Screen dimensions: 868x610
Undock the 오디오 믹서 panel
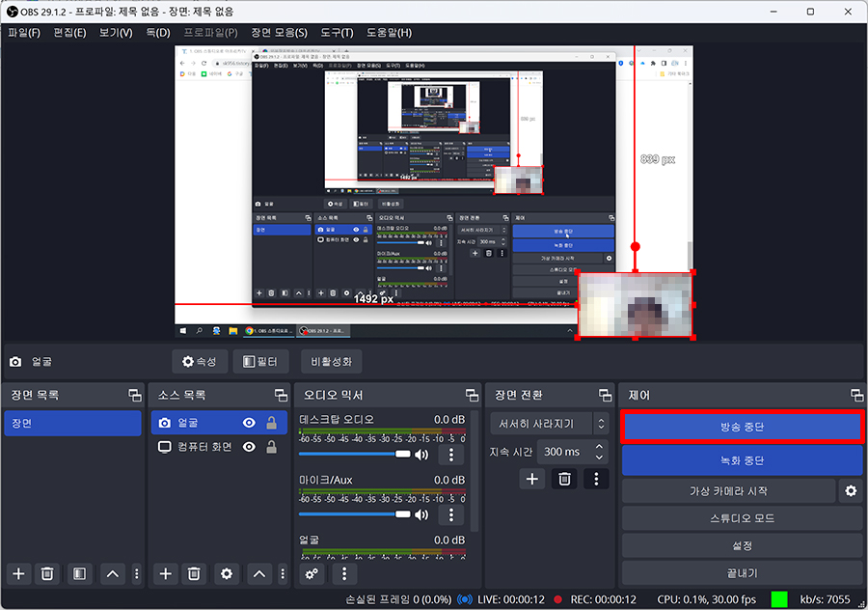click(473, 395)
